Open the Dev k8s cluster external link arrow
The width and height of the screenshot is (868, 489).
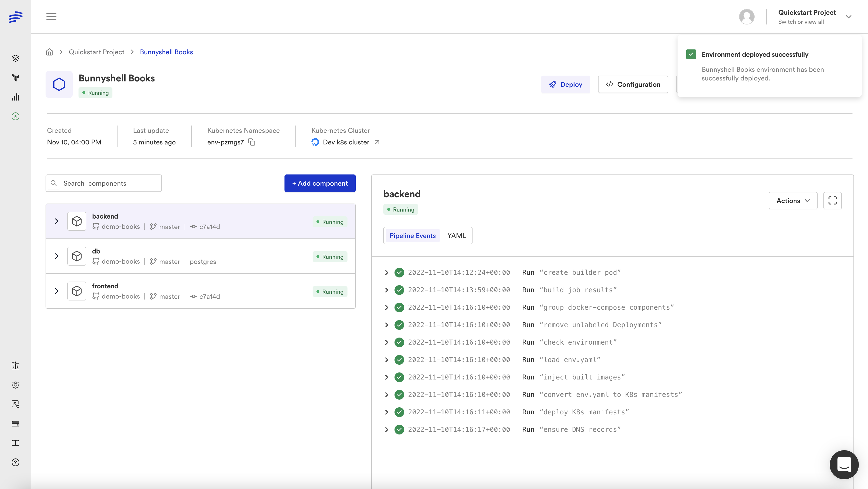(x=377, y=142)
